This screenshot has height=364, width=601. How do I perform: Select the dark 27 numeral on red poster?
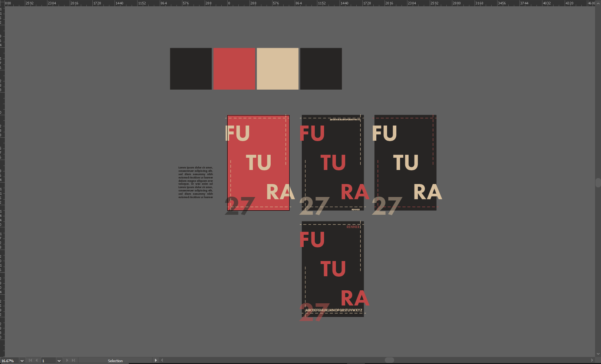[240, 206]
